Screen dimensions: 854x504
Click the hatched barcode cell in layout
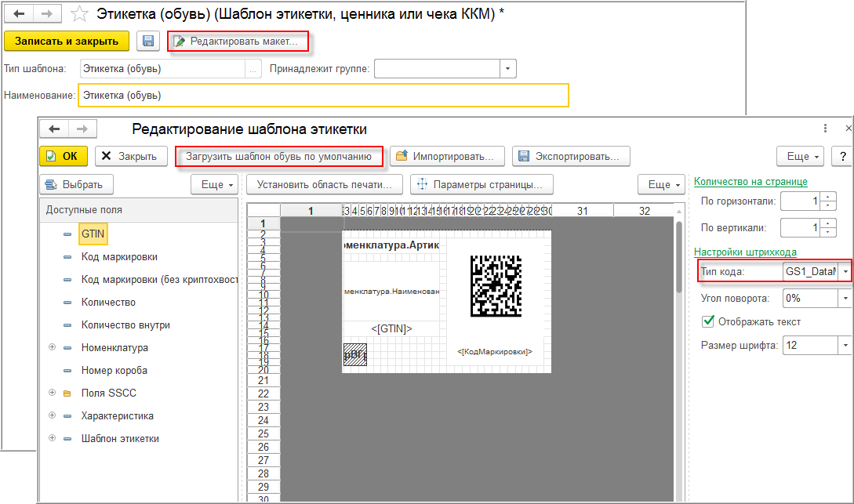[354, 355]
